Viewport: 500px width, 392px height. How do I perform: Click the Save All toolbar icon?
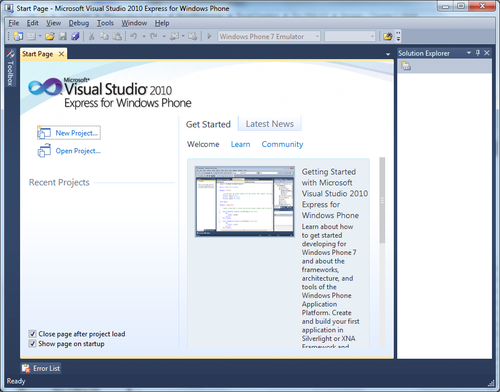(x=75, y=36)
